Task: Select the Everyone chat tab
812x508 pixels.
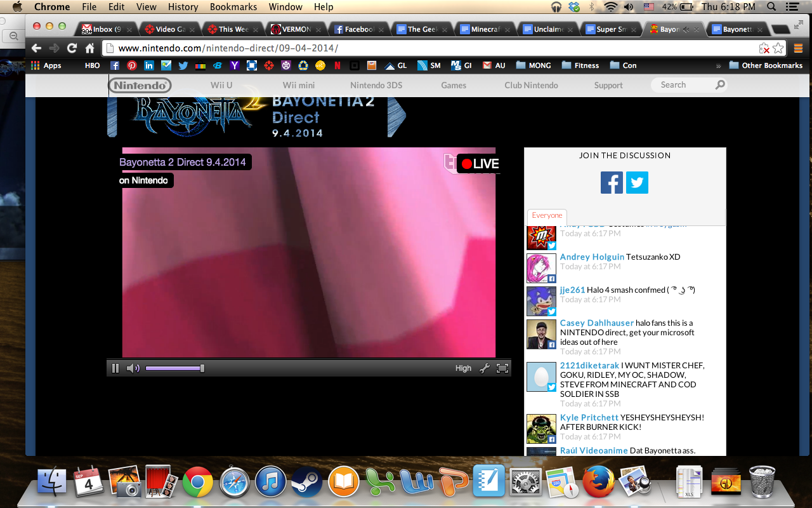Action: [547, 216]
